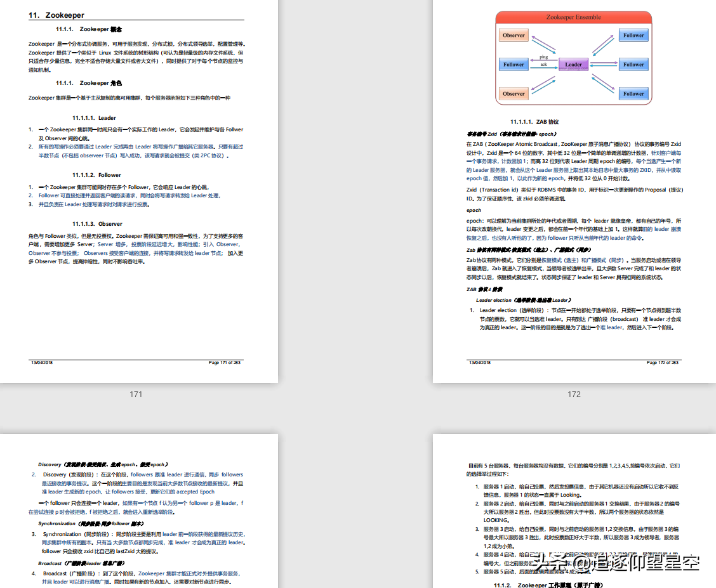The width and height of the screenshot is (716, 588).
Task: Click the '11.1.1.3. Observer' section heading
Action: coord(97,224)
